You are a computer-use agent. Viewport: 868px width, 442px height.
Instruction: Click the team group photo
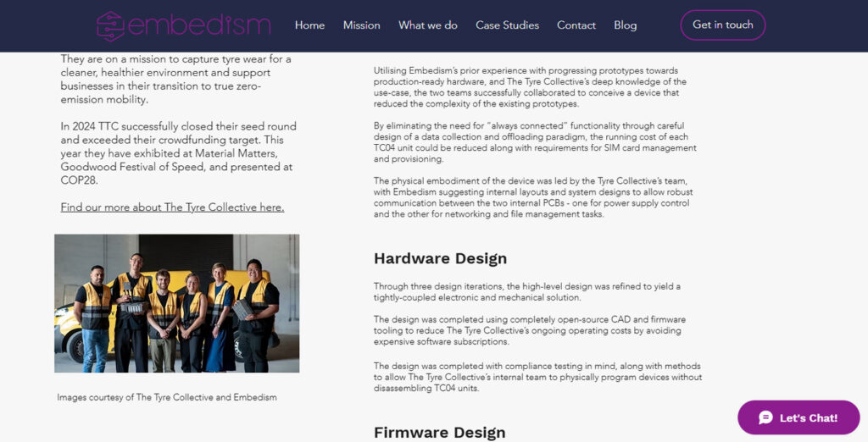(x=176, y=303)
